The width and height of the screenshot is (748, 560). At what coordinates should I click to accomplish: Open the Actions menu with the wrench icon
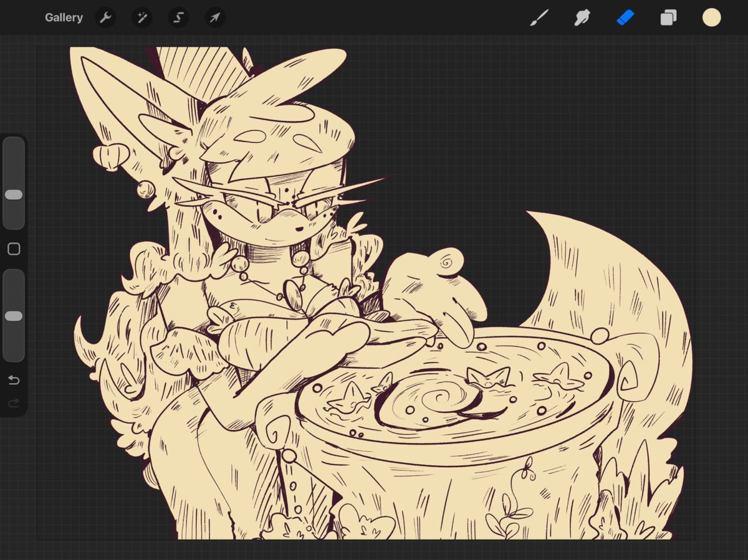(x=105, y=17)
